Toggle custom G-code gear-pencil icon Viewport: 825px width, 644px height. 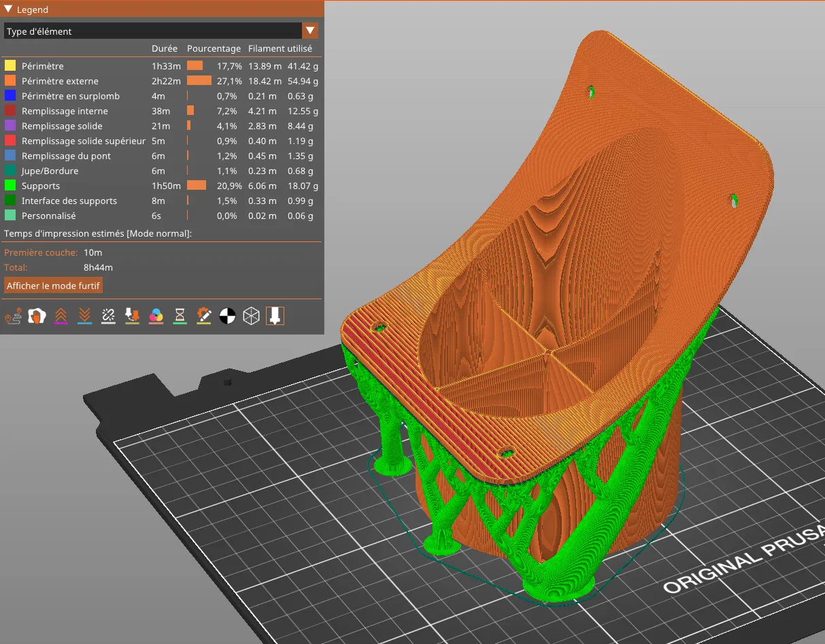[203, 316]
